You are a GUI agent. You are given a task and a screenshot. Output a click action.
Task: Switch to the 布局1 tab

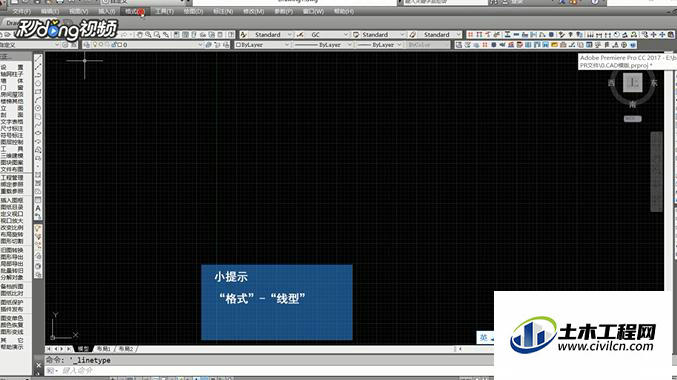point(104,349)
